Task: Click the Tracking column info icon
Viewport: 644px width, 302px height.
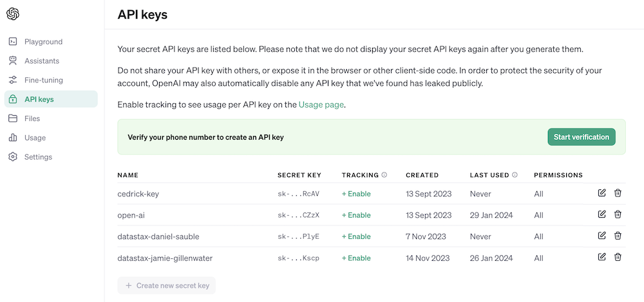Action: click(384, 175)
